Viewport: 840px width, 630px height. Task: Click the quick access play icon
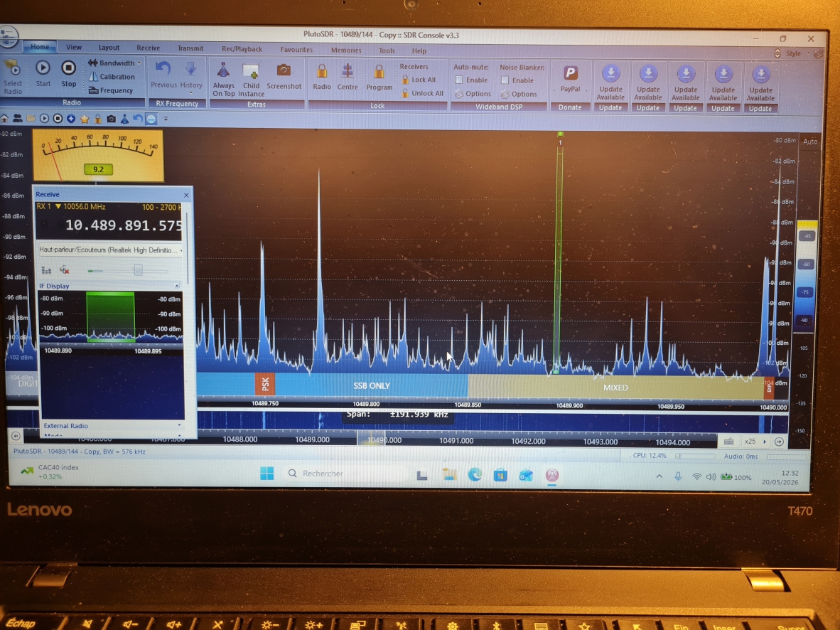[x=45, y=118]
